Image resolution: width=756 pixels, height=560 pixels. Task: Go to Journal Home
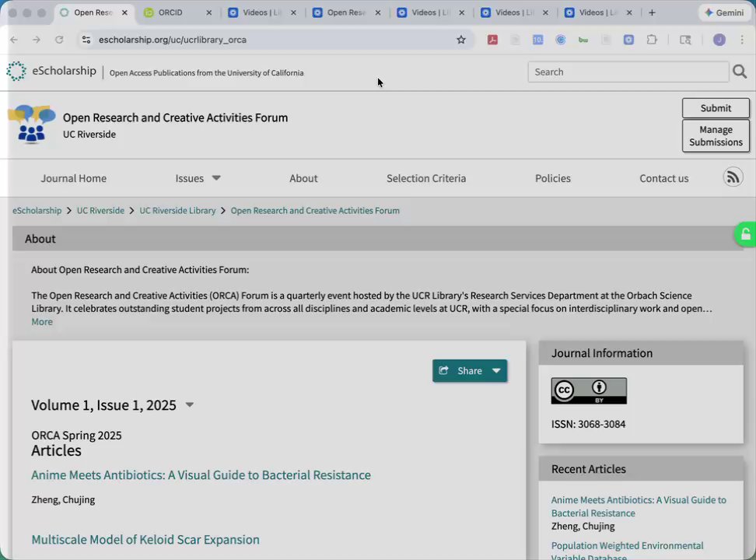tap(73, 178)
